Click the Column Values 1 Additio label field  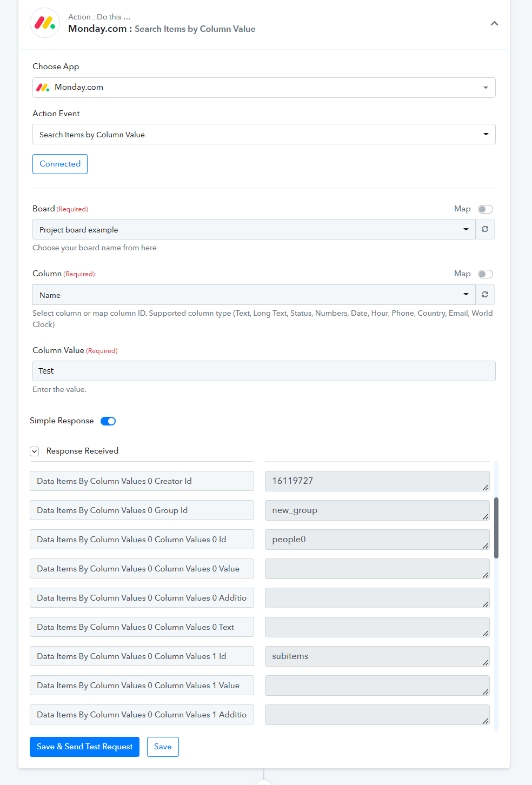(142, 715)
